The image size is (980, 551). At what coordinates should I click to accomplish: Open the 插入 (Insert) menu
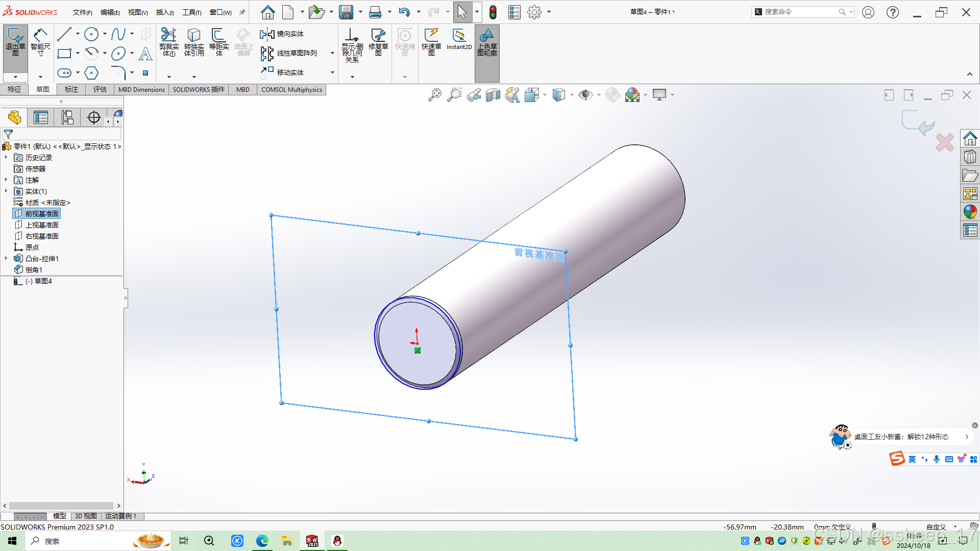(164, 12)
